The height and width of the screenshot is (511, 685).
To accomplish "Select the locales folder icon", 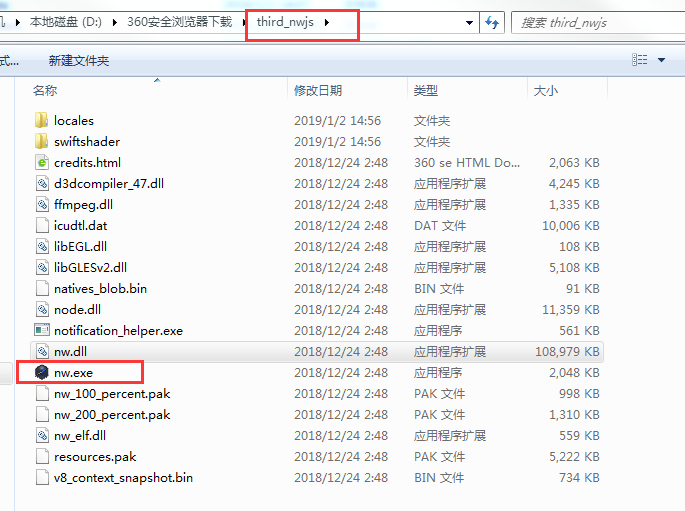I will coord(42,120).
